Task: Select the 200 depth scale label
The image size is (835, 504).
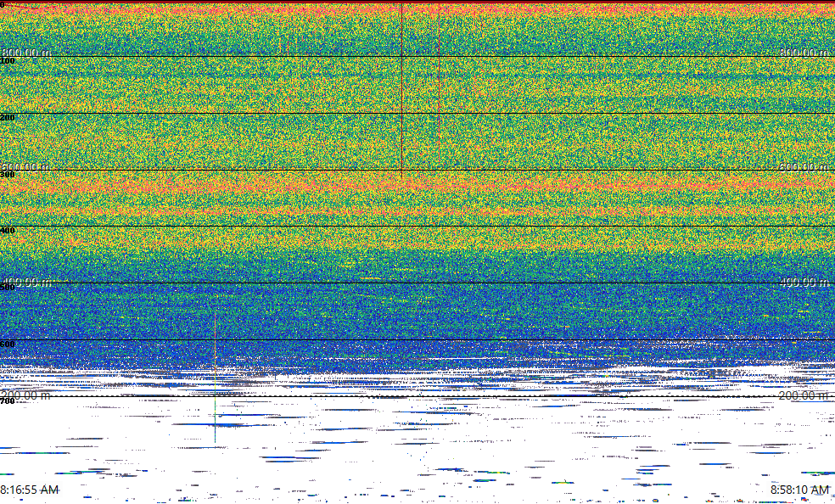Action: pyautogui.click(x=8, y=118)
